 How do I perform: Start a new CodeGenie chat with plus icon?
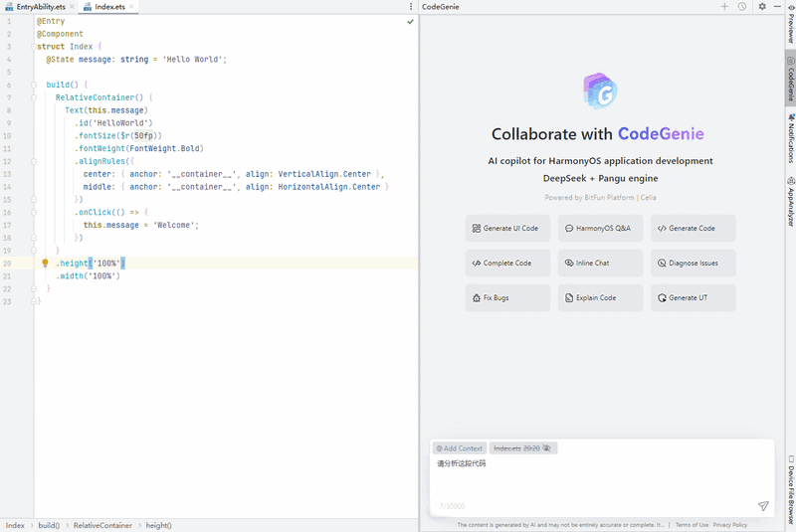724,7
